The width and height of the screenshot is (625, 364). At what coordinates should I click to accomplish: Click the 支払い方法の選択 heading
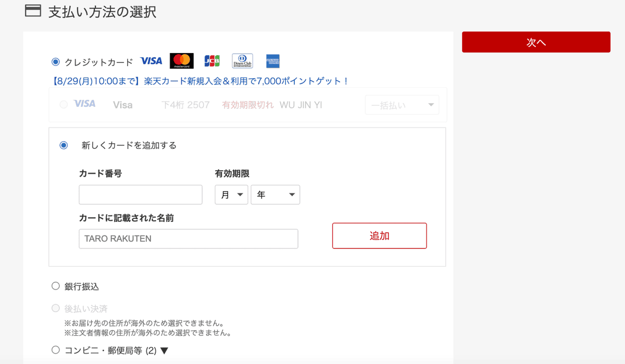102,11
